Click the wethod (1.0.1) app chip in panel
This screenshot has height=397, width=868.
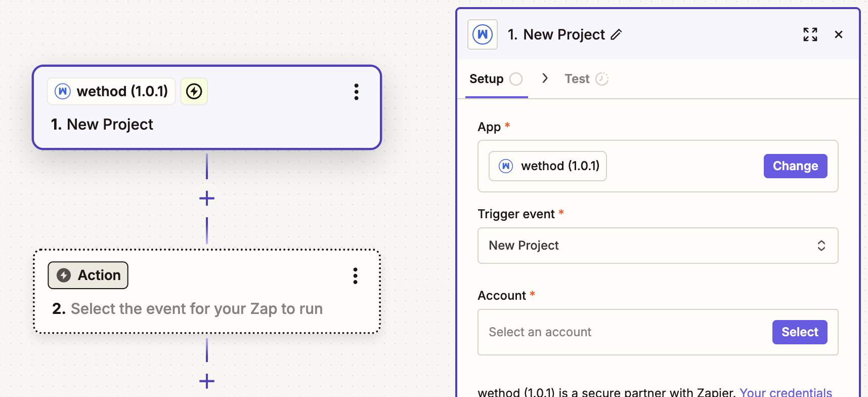tap(548, 166)
